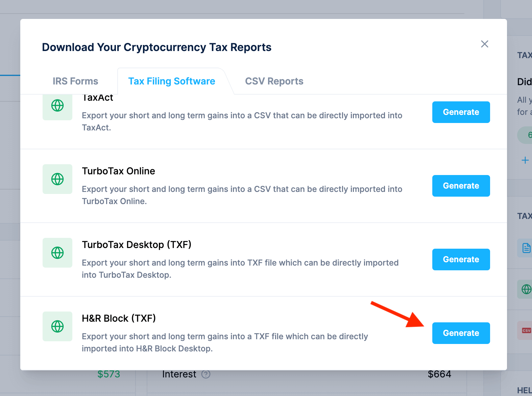Generate the H&R Block TXF file
Viewport: 532px width, 396px height.
pos(461,333)
